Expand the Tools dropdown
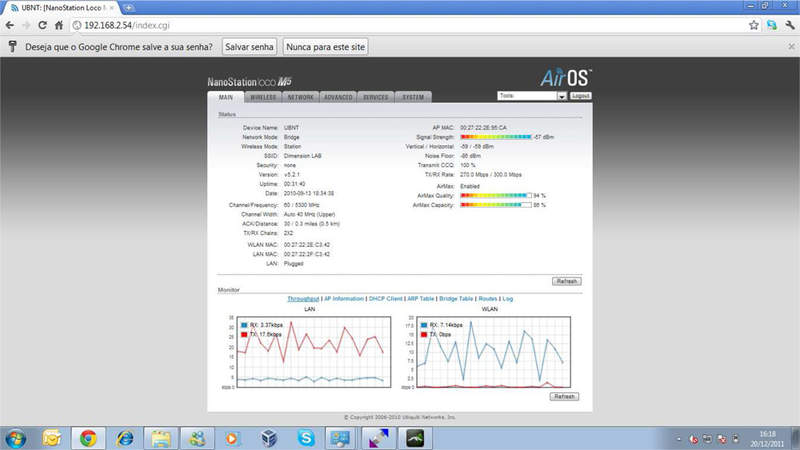Screen dimensions: 800x450 click(532, 96)
